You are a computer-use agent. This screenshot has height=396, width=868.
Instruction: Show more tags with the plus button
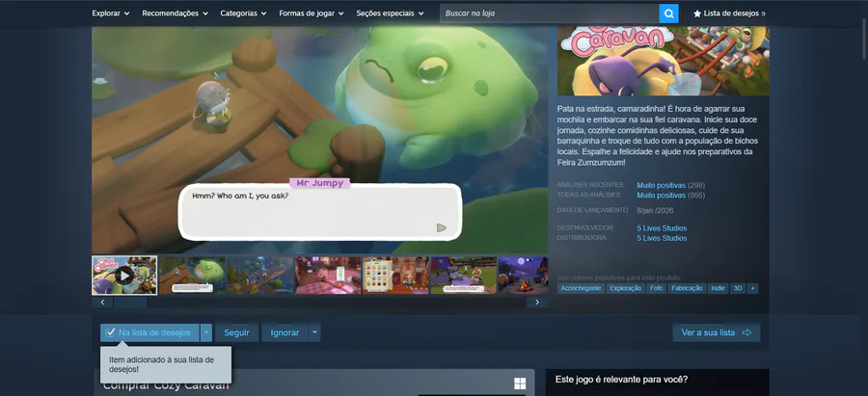(x=752, y=288)
